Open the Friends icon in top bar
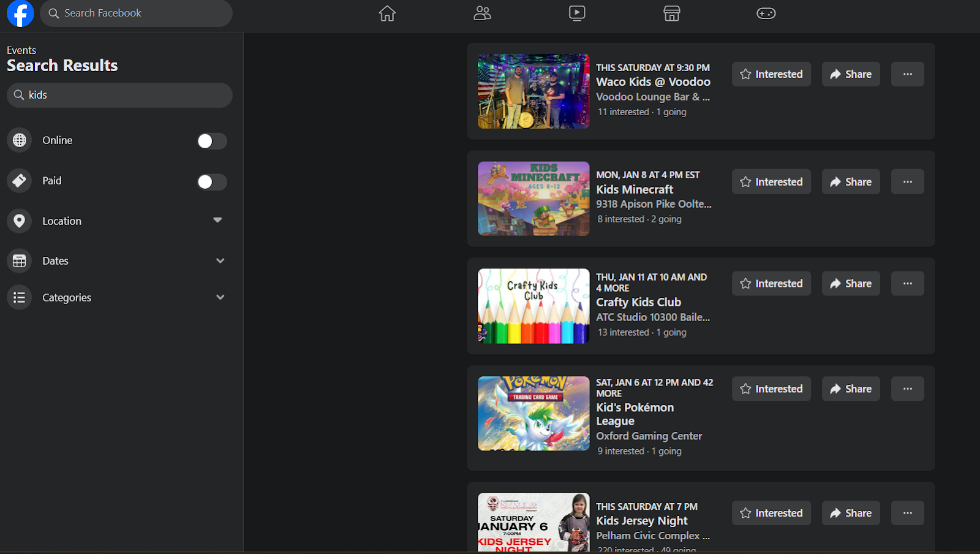 coord(482,13)
